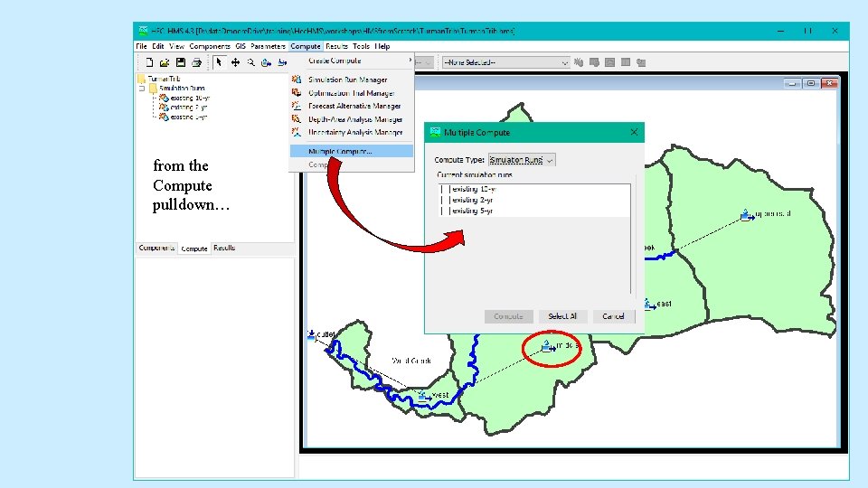Image resolution: width=868 pixels, height=488 pixels.
Task: Click the Compute button in dialog
Action: [x=508, y=316]
